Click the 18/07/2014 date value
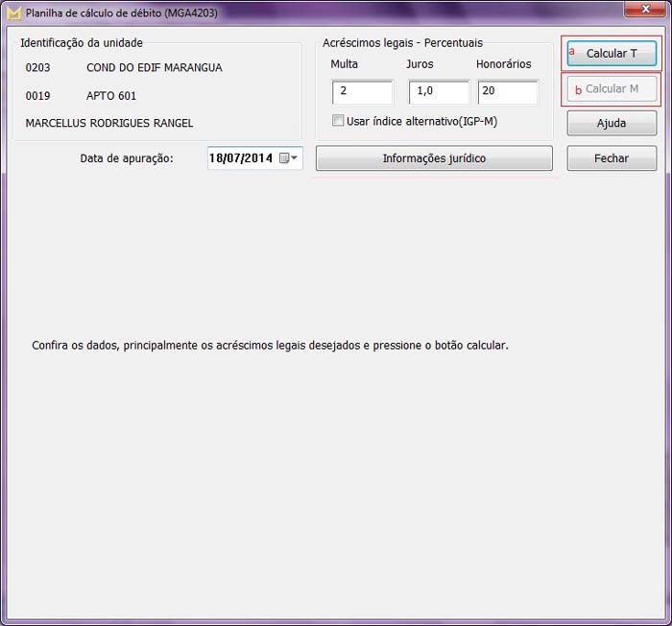The height and width of the screenshot is (626, 672). click(241, 158)
